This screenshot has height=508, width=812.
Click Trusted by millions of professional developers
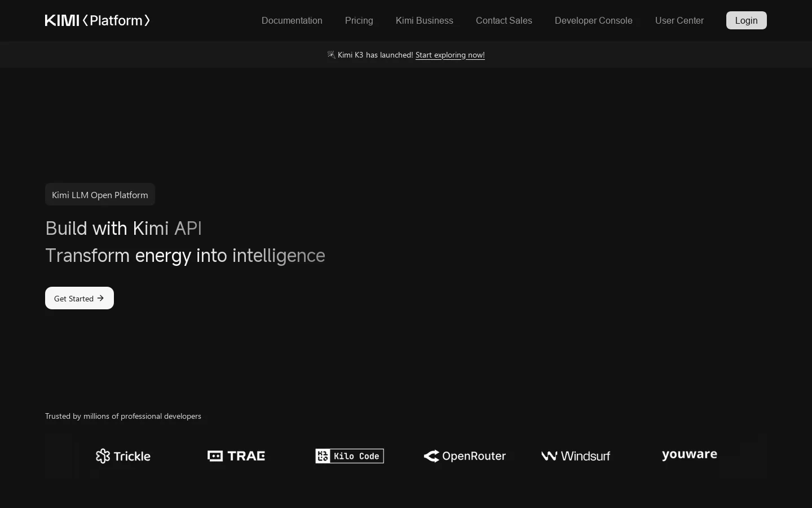coord(123,416)
